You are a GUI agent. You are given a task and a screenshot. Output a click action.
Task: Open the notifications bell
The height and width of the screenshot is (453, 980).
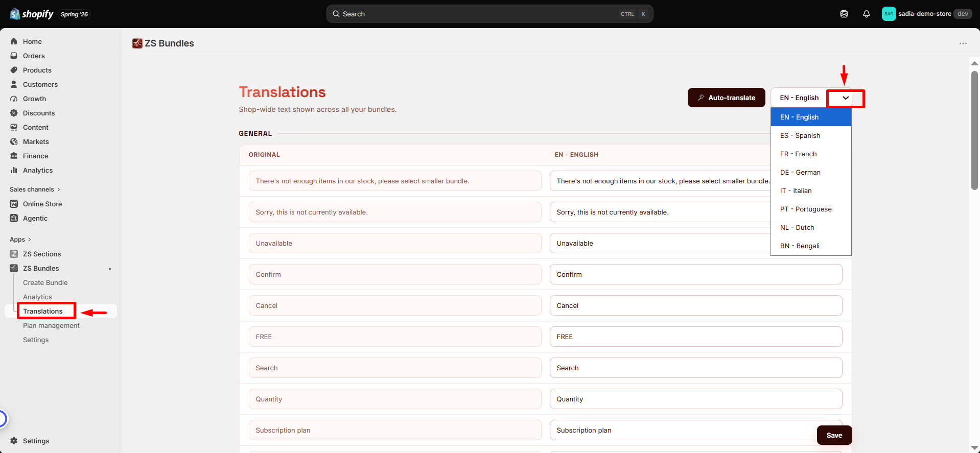point(867,14)
